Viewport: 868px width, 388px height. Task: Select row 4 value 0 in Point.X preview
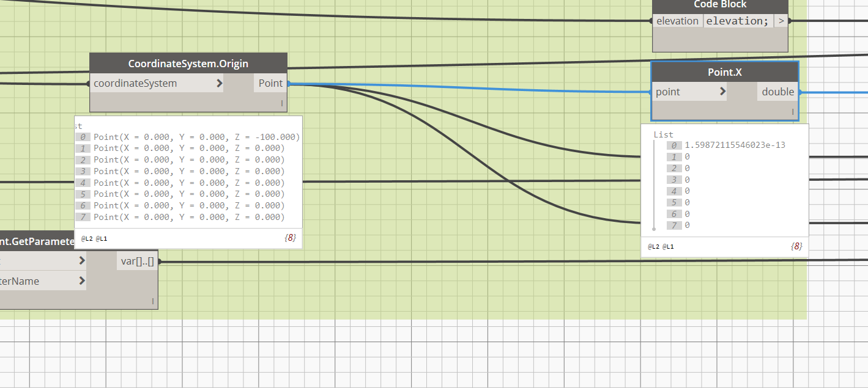coord(688,191)
